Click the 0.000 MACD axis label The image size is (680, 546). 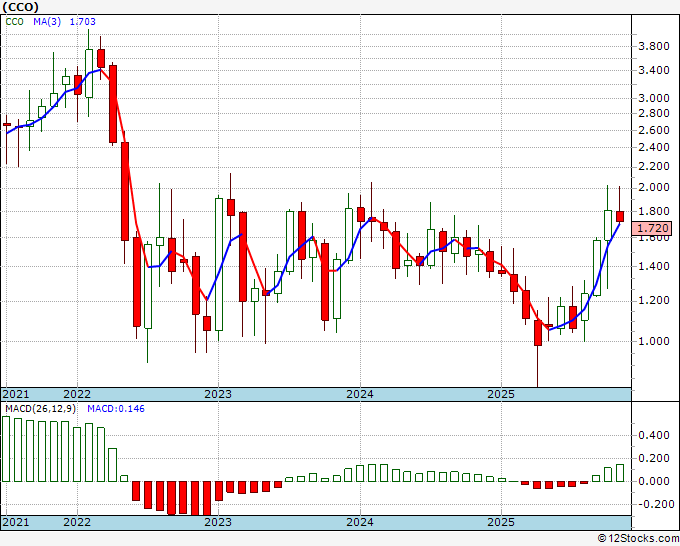click(654, 481)
